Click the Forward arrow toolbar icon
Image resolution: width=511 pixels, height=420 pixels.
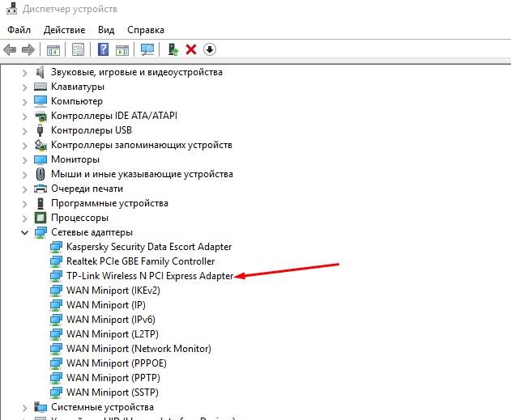tap(28, 50)
